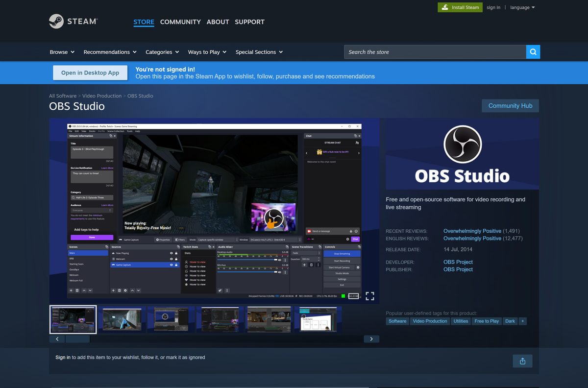
Task: Open recent reviews Overwhelmingly Positive link
Action: point(472,231)
